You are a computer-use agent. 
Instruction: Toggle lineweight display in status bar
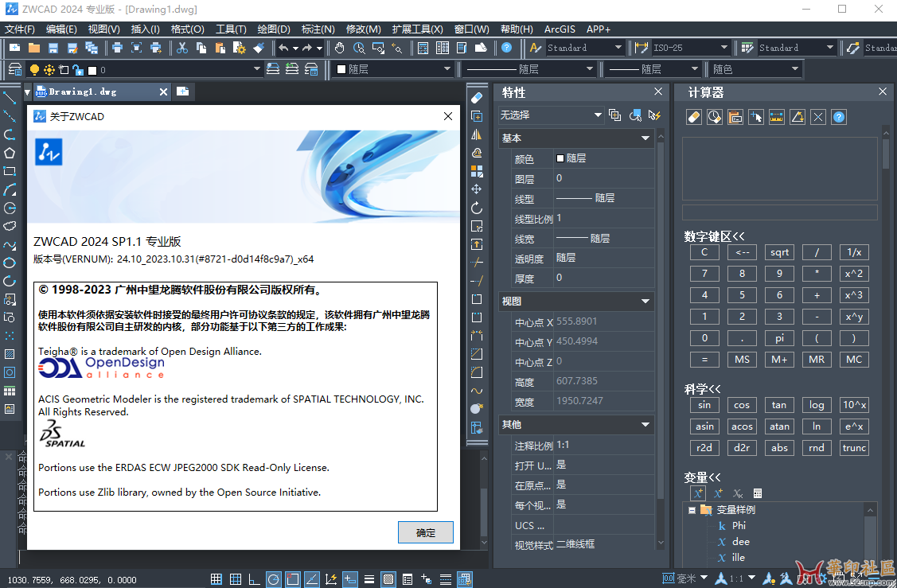(x=369, y=579)
